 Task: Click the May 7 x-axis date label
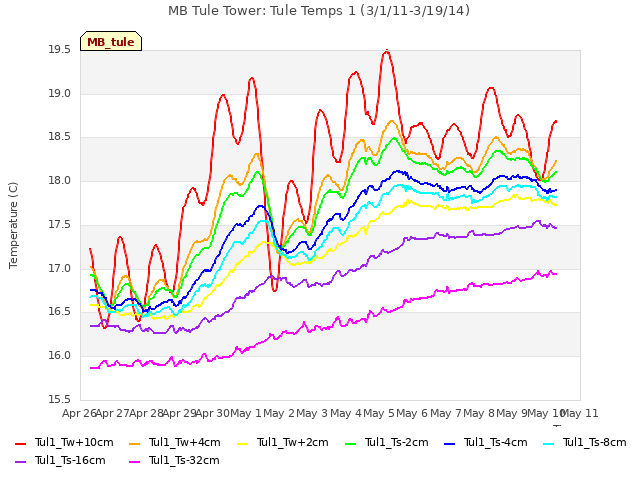(446, 413)
